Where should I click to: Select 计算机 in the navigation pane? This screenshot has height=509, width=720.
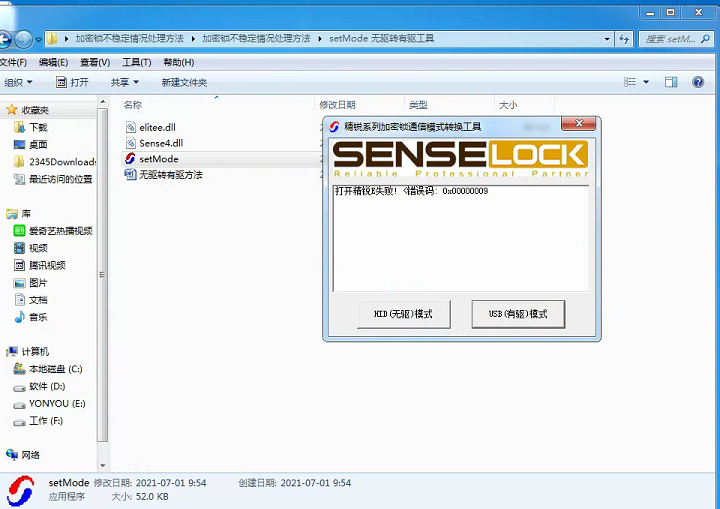[35, 351]
